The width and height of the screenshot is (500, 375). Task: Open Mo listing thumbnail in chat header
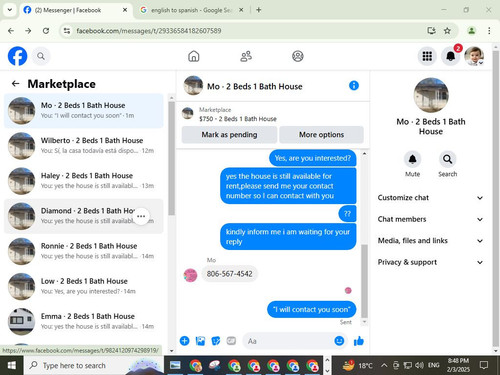tap(193, 85)
